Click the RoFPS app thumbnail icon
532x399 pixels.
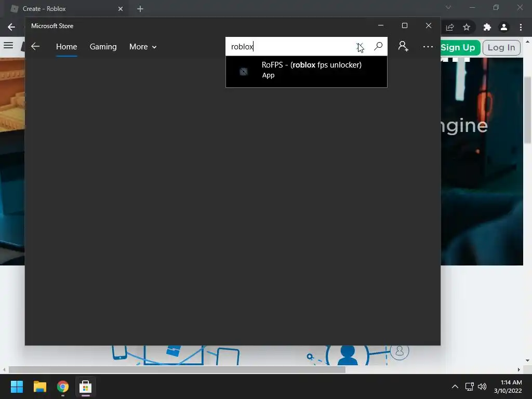pyautogui.click(x=244, y=71)
